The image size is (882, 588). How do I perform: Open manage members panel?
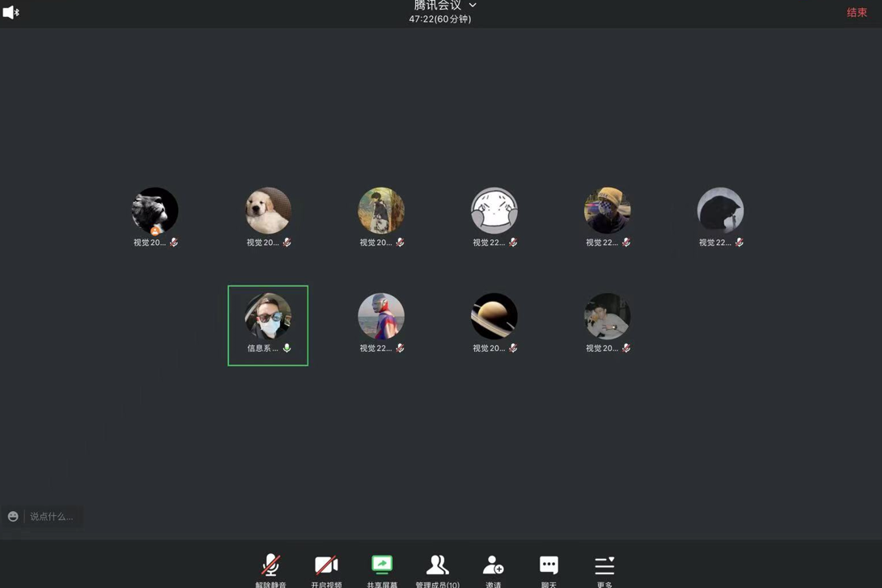click(437, 565)
